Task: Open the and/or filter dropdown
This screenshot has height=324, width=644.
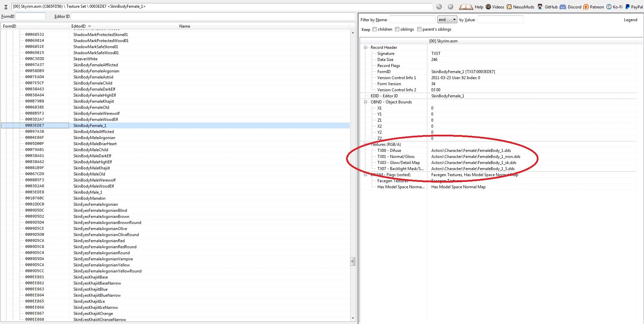Action: click(447, 20)
